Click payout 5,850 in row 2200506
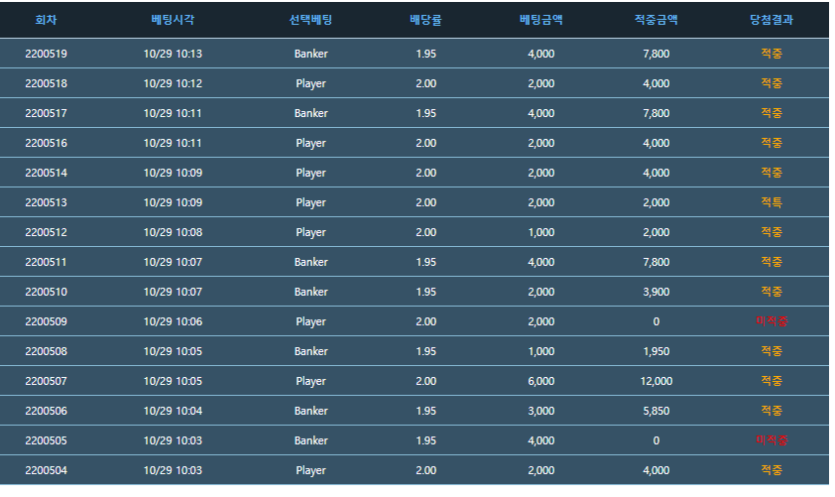The width and height of the screenshot is (835, 497). tap(656, 411)
